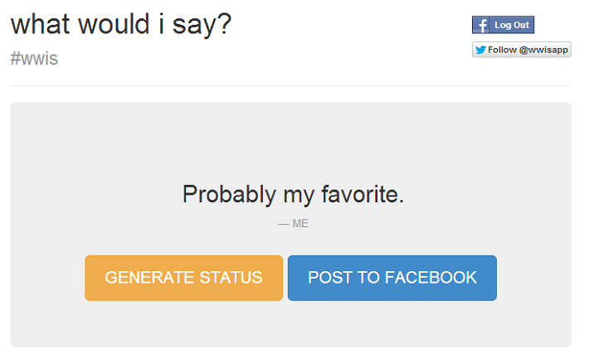Click the word "Probably" in the status
Viewport: 589px width, 364px height.
coord(230,195)
